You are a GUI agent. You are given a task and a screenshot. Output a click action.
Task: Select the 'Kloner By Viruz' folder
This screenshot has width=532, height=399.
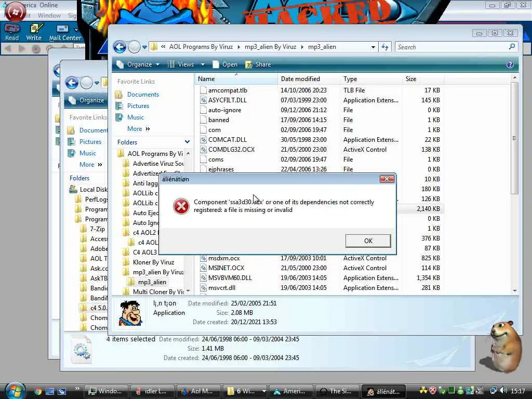coord(153,262)
